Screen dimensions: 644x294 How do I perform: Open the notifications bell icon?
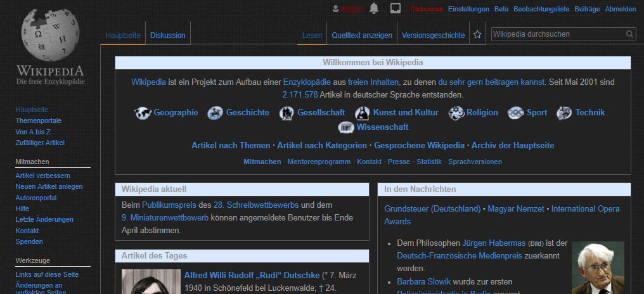tap(374, 8)
